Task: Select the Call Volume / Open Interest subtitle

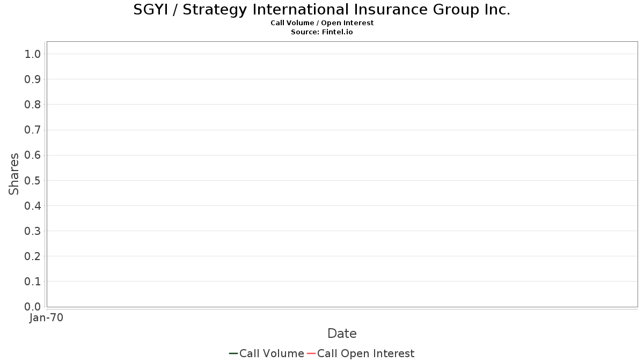Action: pyautogui.click(x=322, y=23)
